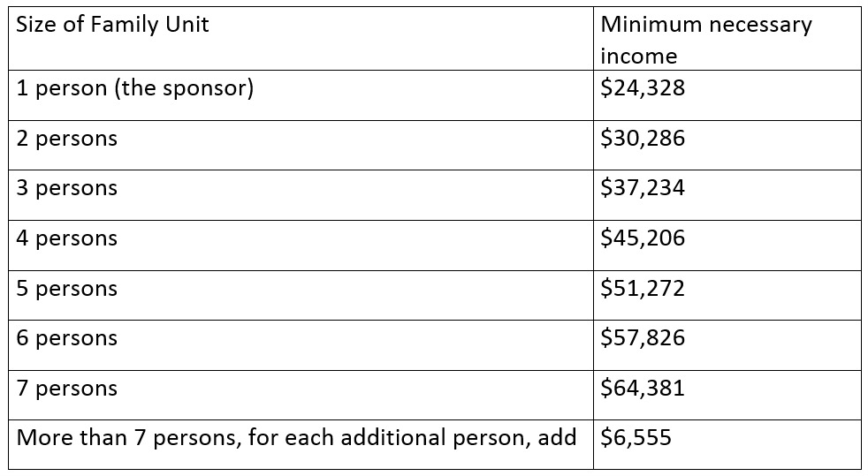The height and width of the screenshot is (476, 868).
Task: Click the $57,826 income cell
Action: tap(727, 345)
